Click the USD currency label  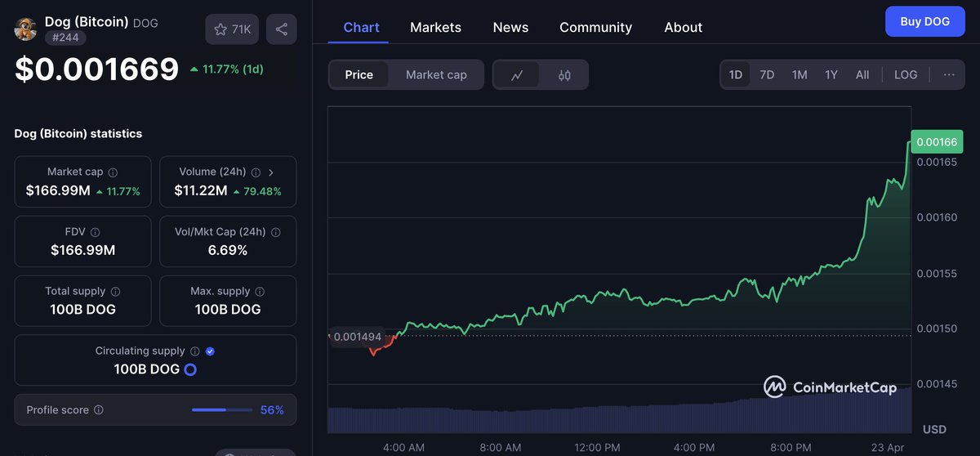pyautogui.click(x=934, y=429)
